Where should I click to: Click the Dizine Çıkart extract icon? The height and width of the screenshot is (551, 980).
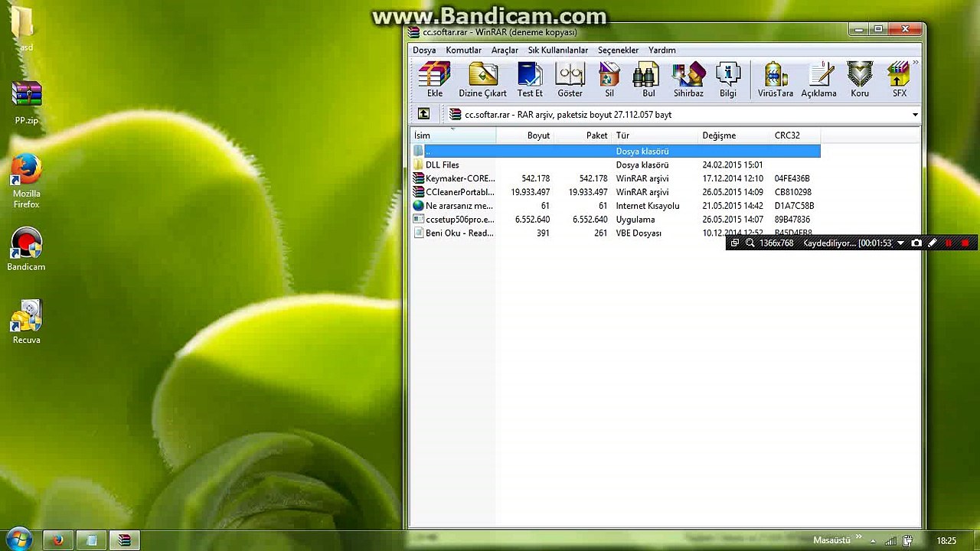tap(482, 80)
